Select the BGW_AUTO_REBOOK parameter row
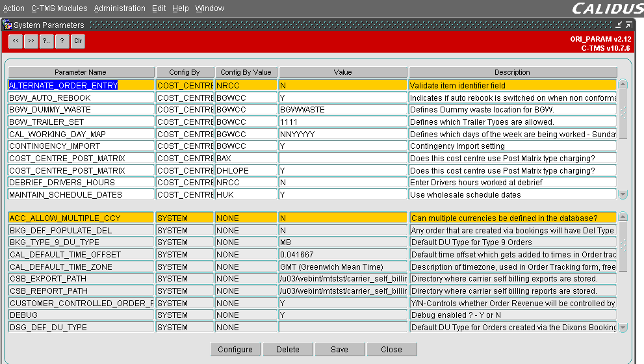 point(81,97)
